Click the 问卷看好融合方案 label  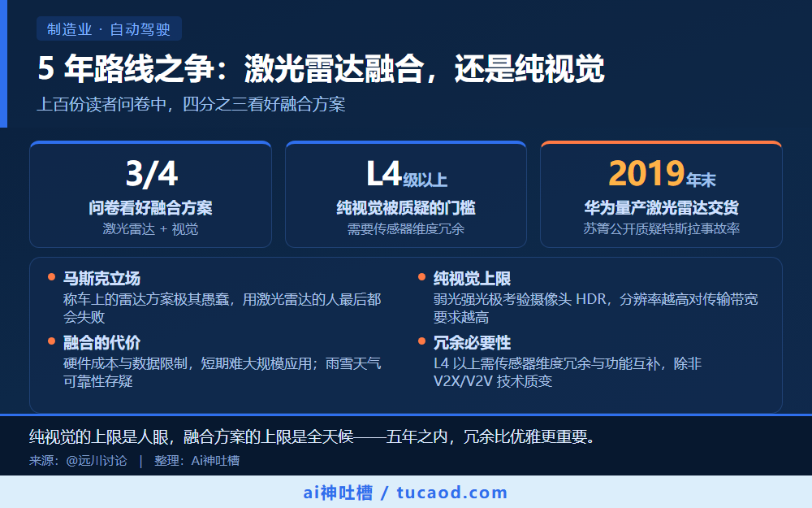coord(150,208)
